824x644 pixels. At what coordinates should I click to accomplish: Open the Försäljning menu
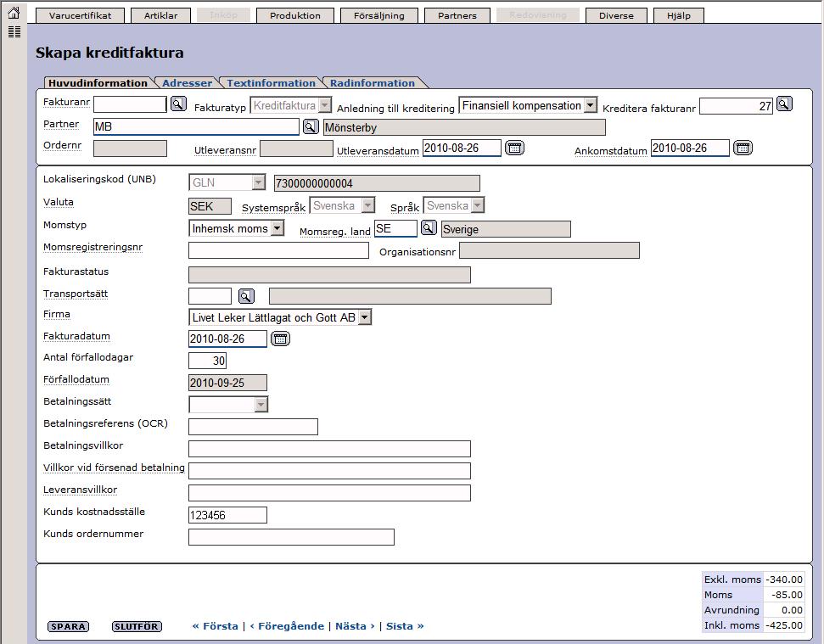pyautogui.click(x=379, y=16)
